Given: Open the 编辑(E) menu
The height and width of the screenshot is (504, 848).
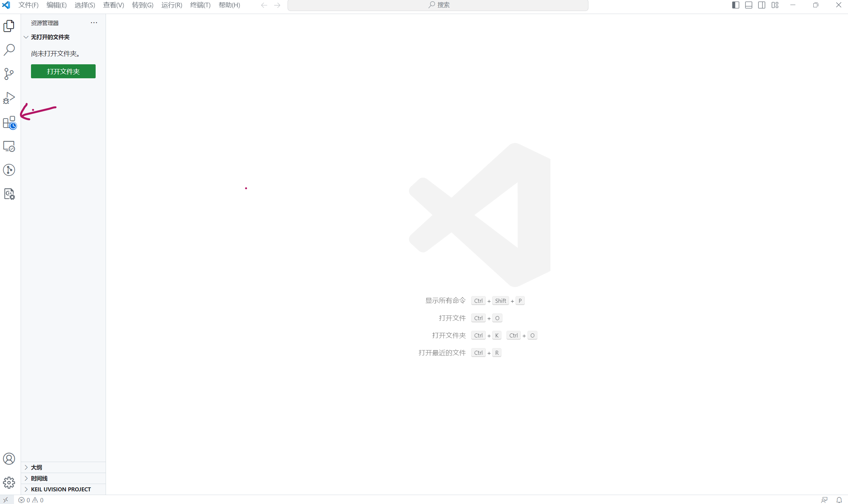Looking at the screenshot, I should (x=56, y=5).
